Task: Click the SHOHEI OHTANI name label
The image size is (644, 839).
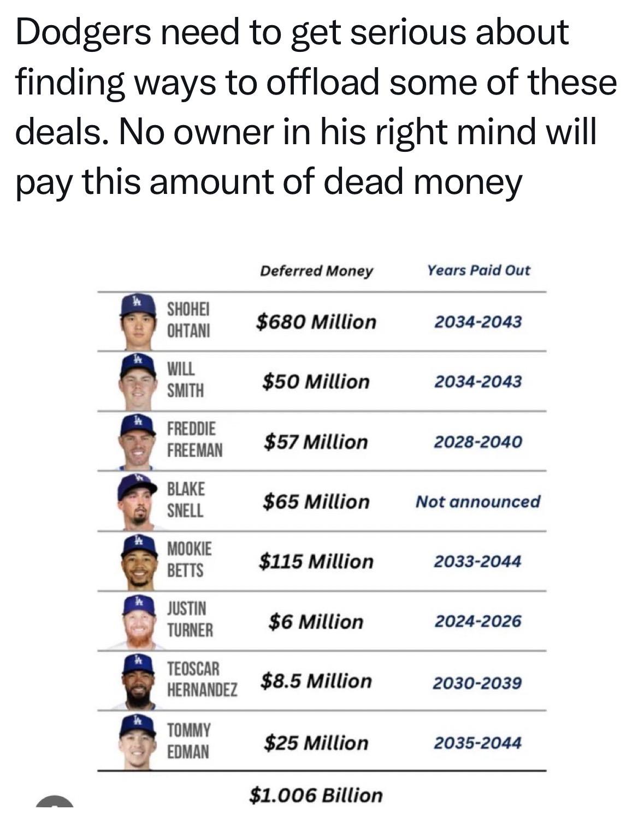Action: 188,320
